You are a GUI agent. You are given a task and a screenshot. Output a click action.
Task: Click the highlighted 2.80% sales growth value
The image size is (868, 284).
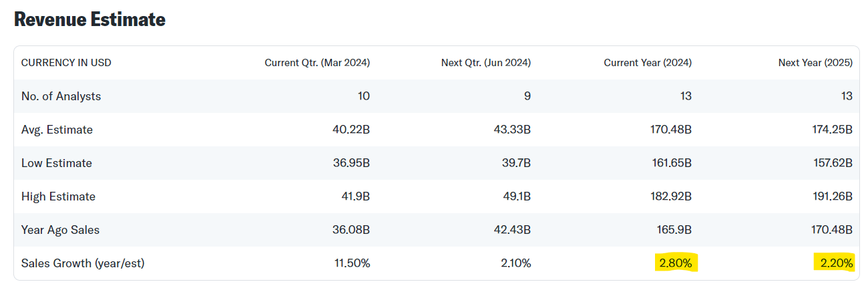[675, 263]
